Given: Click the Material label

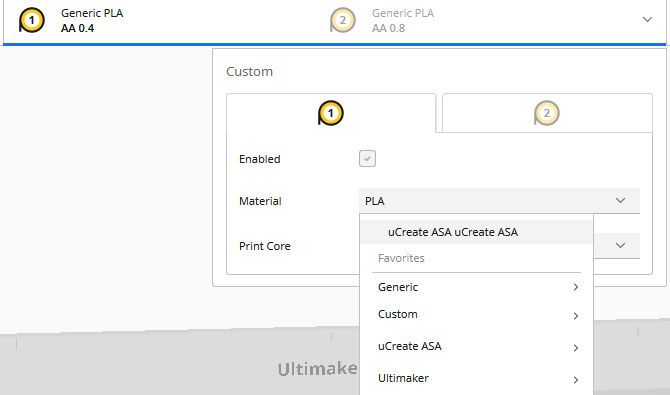Looking at the screenshot, I should [260, 201].
